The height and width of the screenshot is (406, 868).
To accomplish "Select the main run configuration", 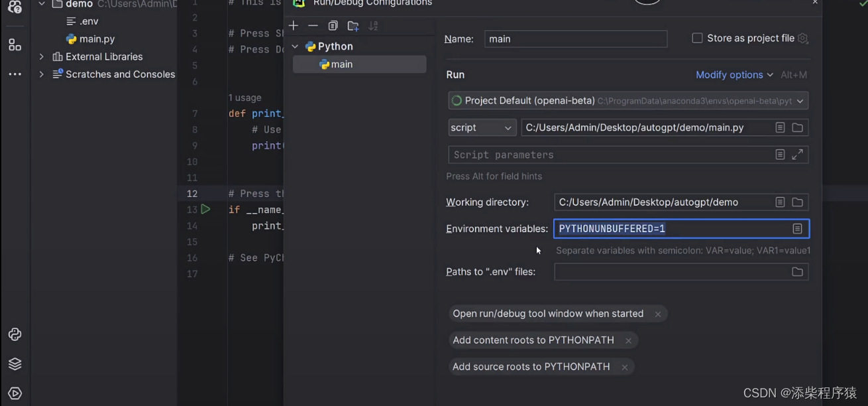I will coord(359,64).
